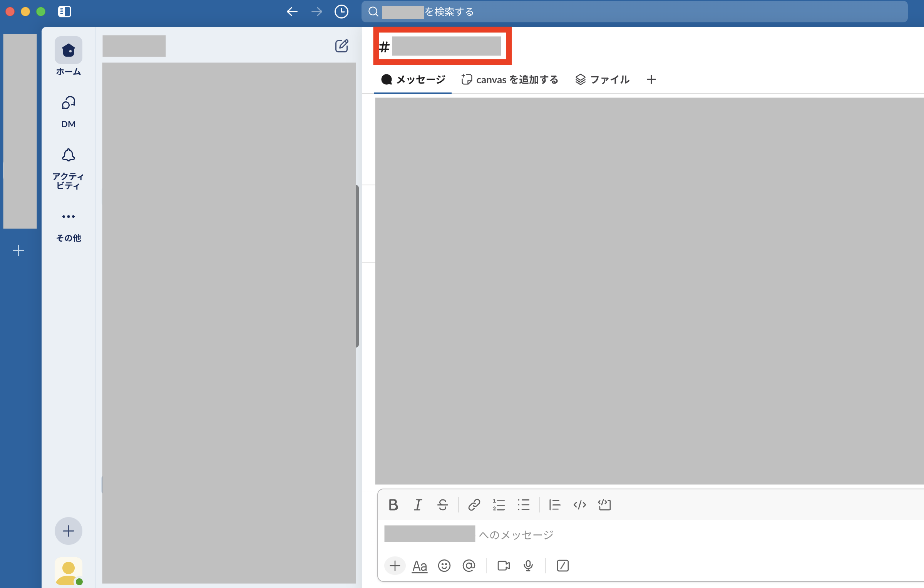Open the user profile avatar

pyautogui.click(x=69, y=571)
